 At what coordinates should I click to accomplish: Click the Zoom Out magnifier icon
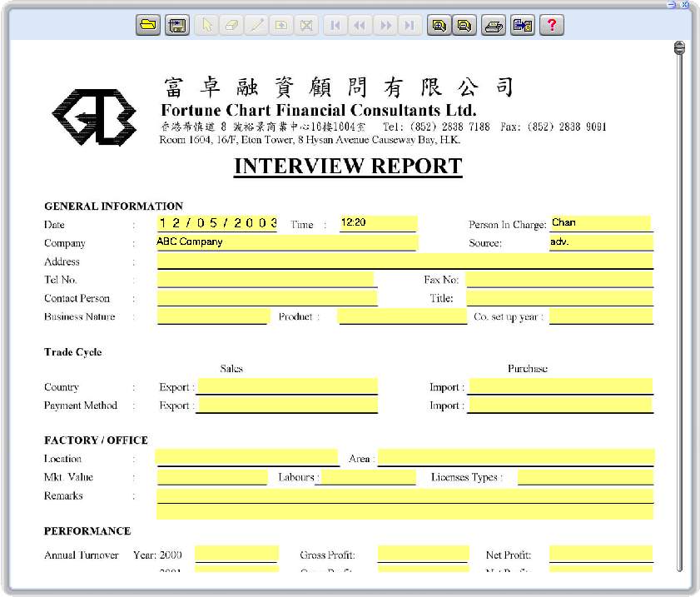464,25
